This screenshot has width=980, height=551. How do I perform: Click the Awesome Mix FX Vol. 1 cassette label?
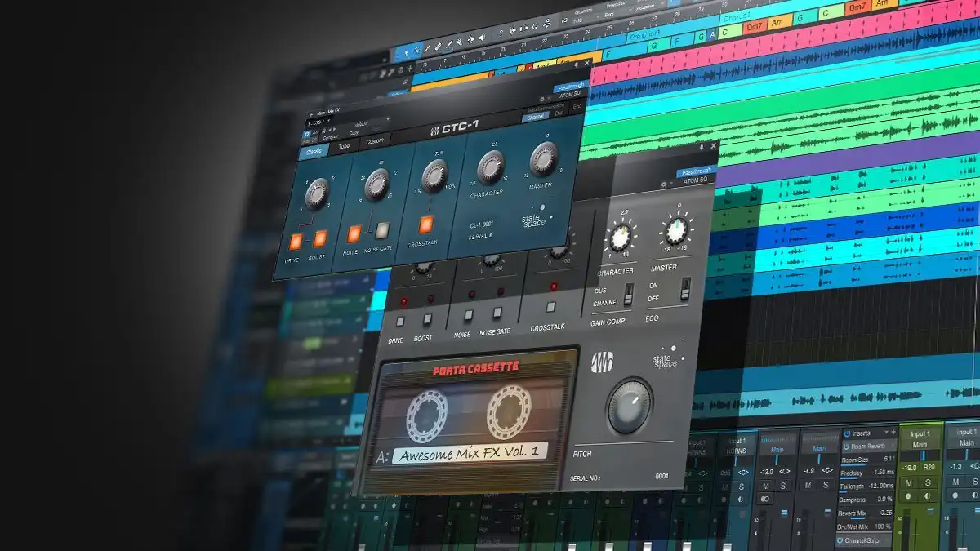pos(470,453)
